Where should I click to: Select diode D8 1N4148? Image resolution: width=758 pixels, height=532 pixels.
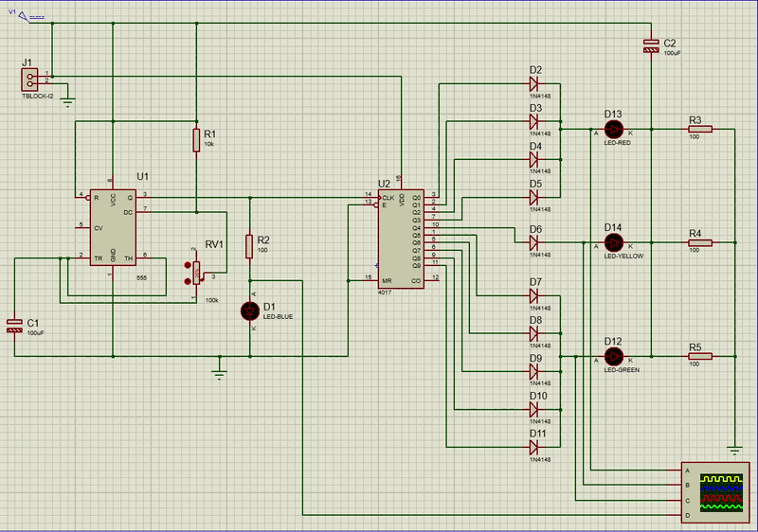(533, 333)
